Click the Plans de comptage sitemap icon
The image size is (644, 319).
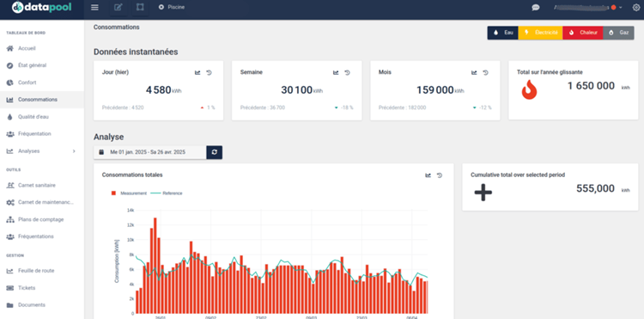(9, 219)
